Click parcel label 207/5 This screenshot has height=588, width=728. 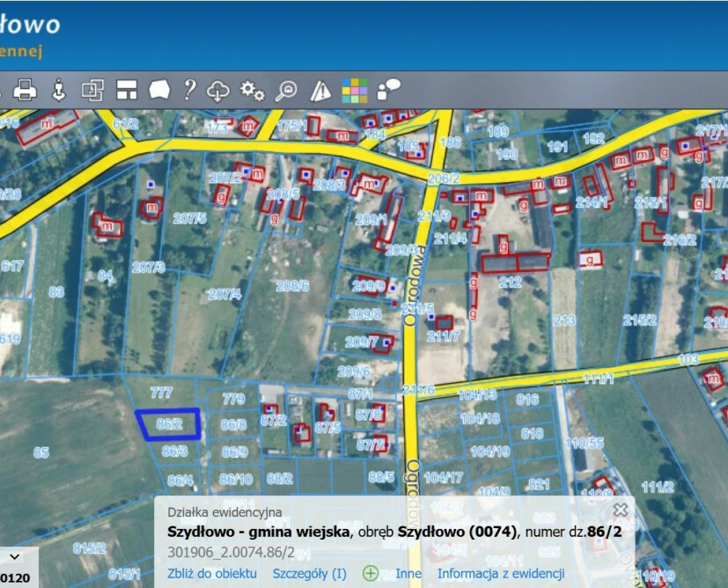click(189, 217)
